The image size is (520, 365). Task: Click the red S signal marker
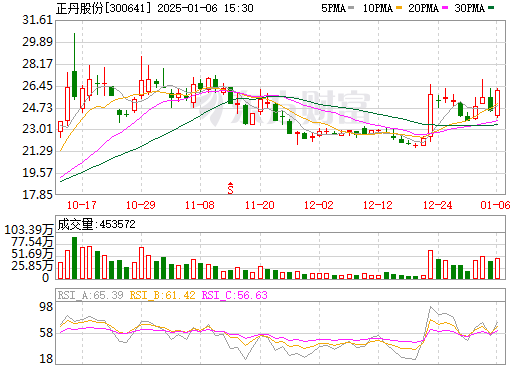coord(230,188)
